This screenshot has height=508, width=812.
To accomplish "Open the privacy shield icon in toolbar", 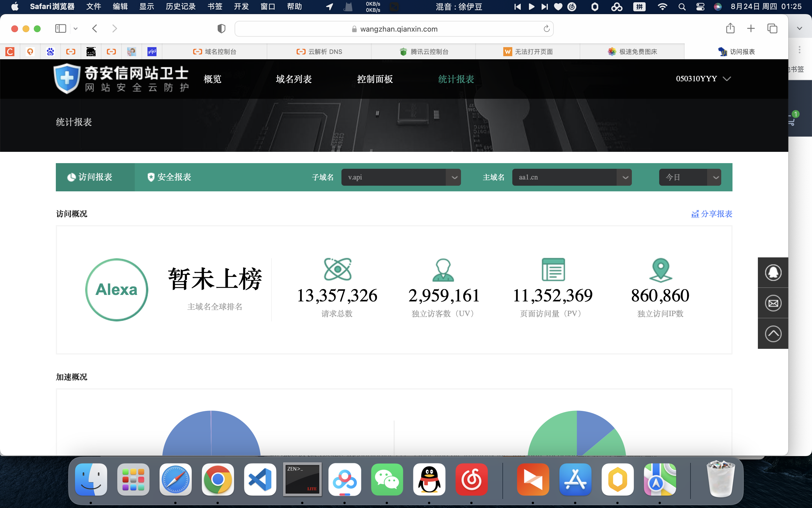I will (x=221, y=29).
